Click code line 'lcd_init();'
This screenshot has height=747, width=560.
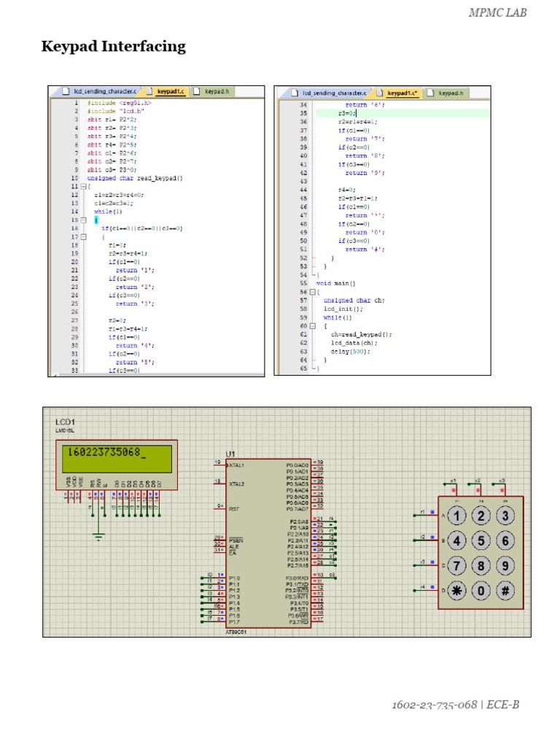(343, 309)
